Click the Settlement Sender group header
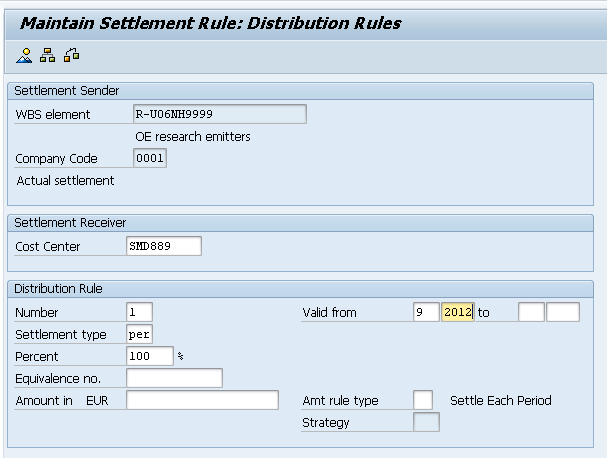 (x=66, y=90)
